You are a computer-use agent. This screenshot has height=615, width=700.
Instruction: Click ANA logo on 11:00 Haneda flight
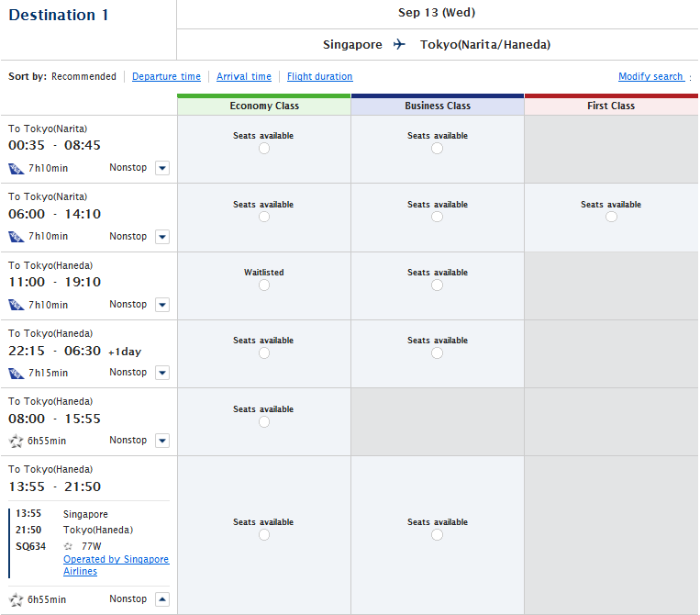(x=16, y=305)
